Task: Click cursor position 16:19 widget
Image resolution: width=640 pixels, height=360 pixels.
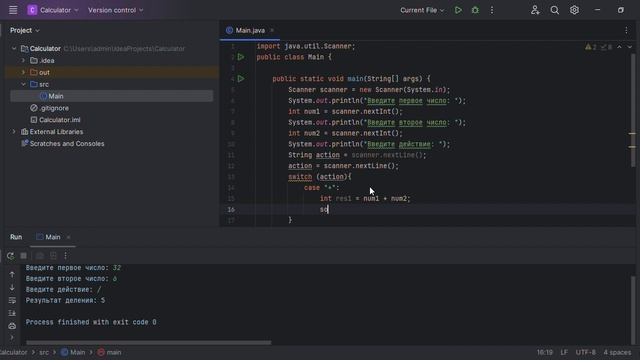Action: tap(544, 352)
